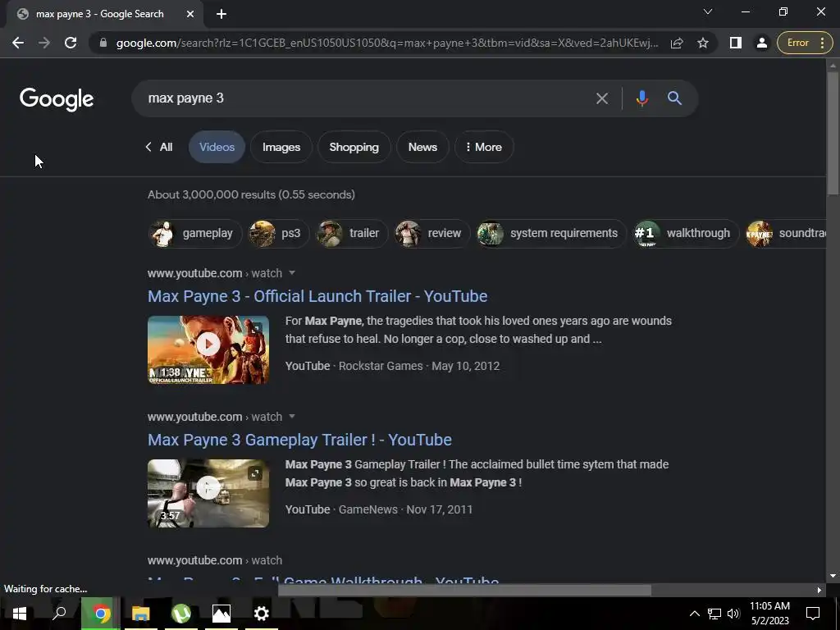This screenshot has height=630, width=840.
Task: Open the tab search chevron
Action: tap(708, 11)
